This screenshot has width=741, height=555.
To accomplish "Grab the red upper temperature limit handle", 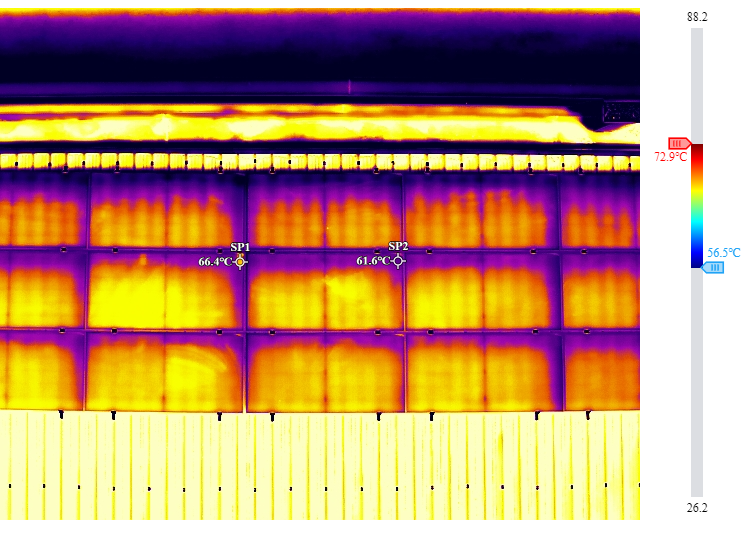I will pos(680,143).
